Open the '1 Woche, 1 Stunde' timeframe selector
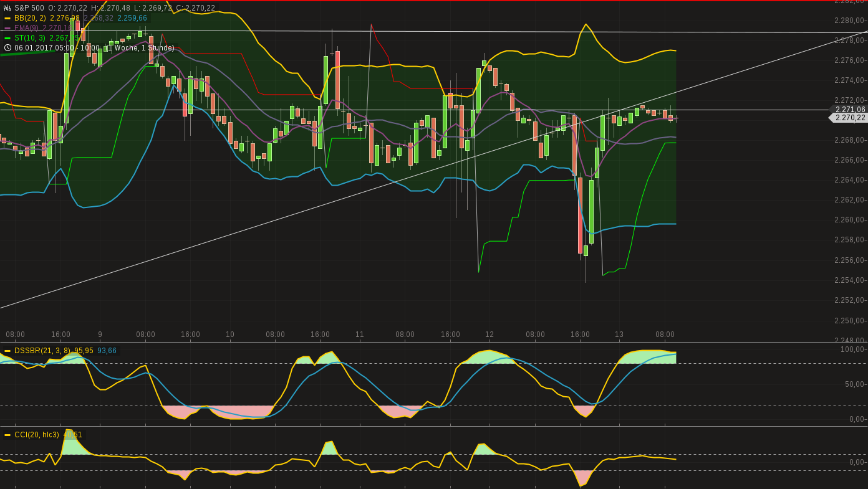Viewport: 868px width, 489px height. click(x=140, y=47)
